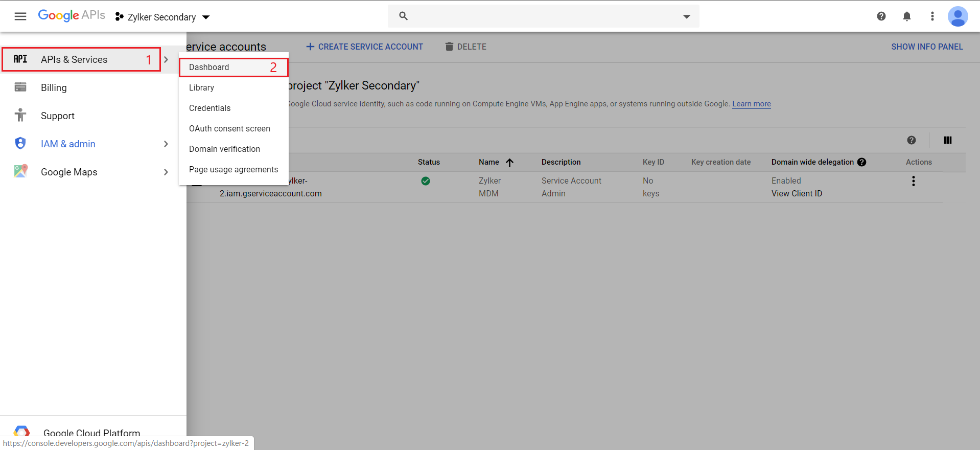Select Library in the APIs submenu
Viewport: 980px width, 450px height.
(x=234, y=87)
